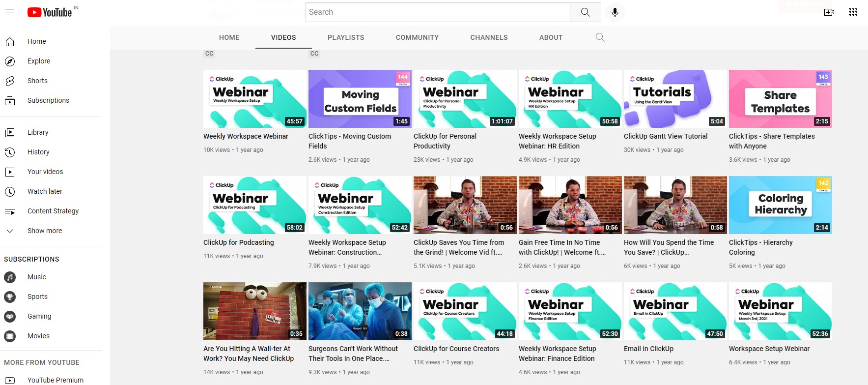Image resolution: width=868 pixels, height=385 pixels.
Task: Open Moving Custom Fields video thumbnail
Action: (x=360, y=99)
